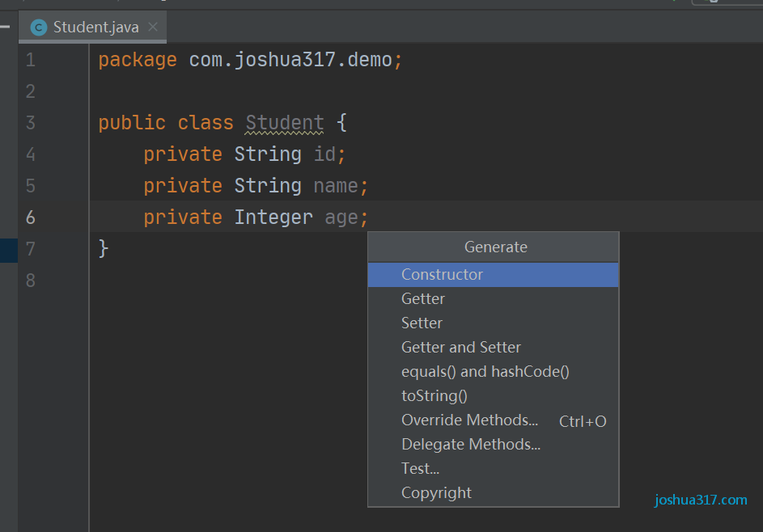Choose Setter from the Generate popup

[x=493, y=323]
